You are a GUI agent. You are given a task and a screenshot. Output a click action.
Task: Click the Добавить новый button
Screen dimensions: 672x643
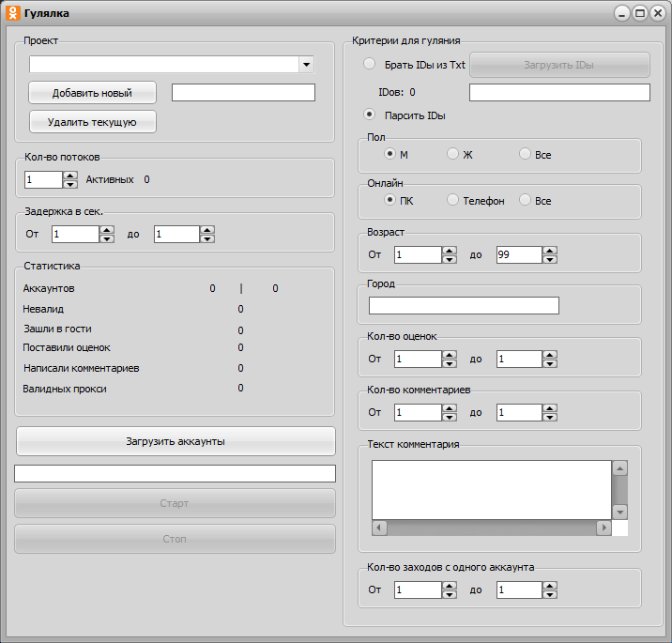[x=92, y=93]
